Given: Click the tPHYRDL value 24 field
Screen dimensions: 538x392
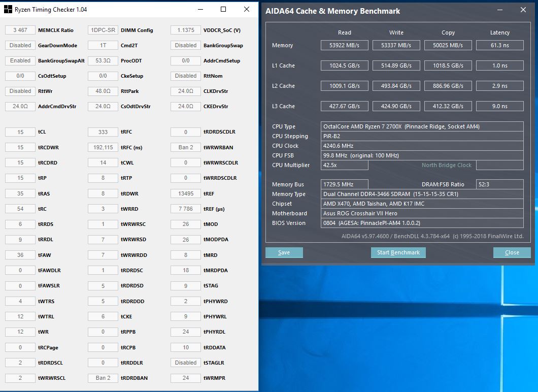Looking at the screenshot, I should pyautogui.click(x=186, y=332).
